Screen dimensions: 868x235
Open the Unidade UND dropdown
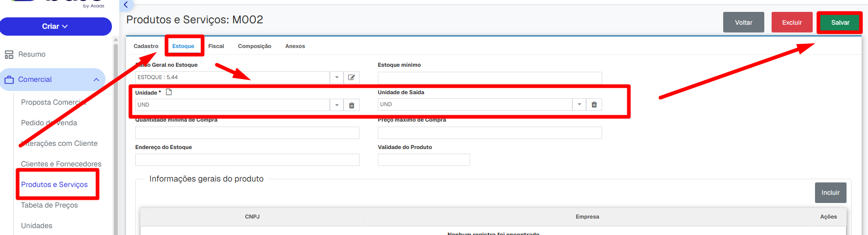[x=337, y=105]
